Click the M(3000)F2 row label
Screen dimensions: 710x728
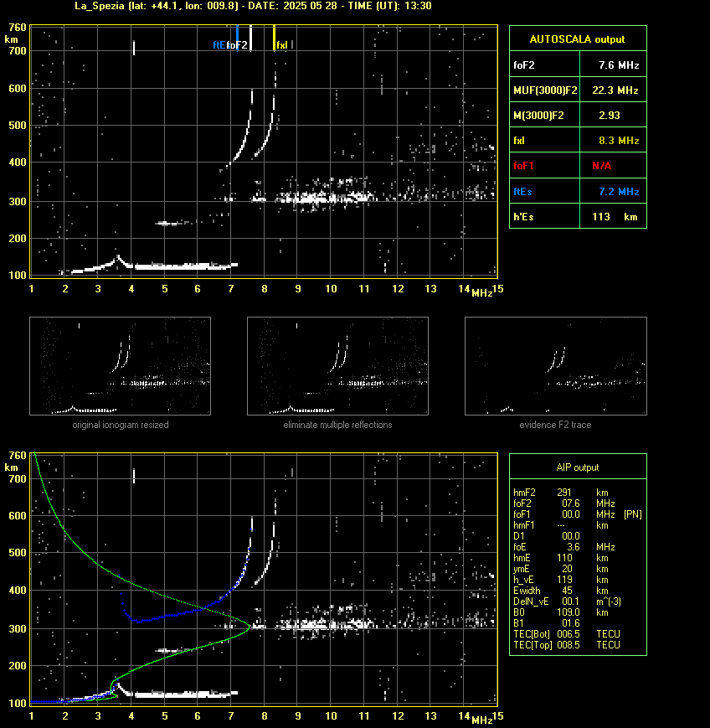pos(538,115)
